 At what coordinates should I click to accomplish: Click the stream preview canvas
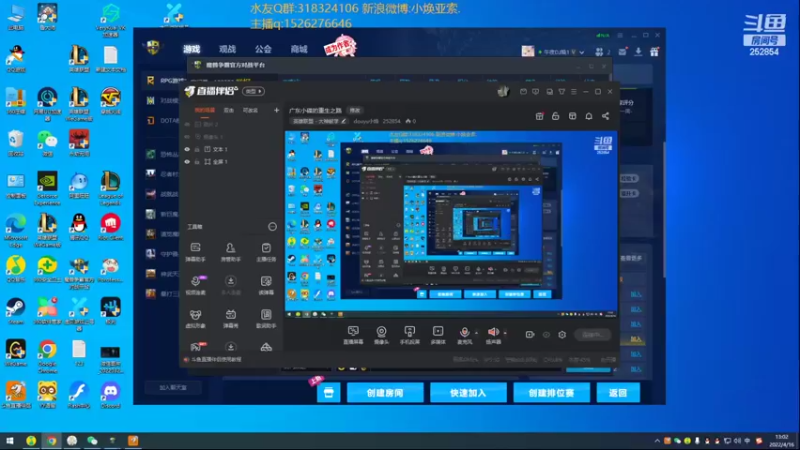[x=451, y=224]
